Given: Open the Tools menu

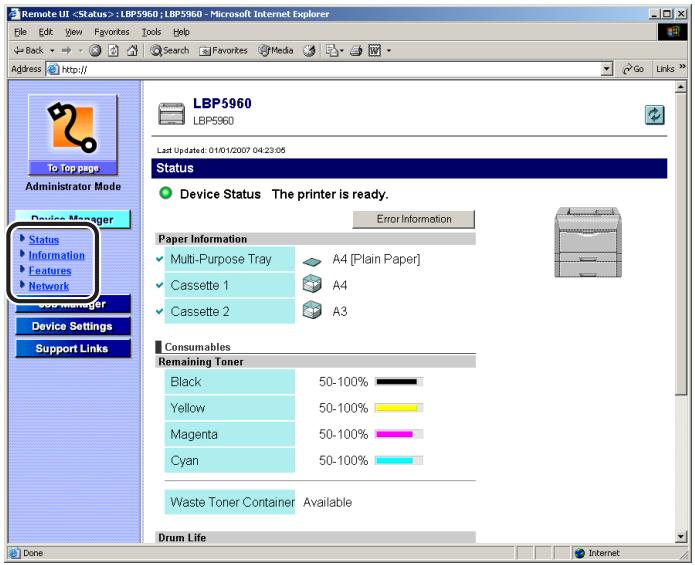Looking at the screenshot, I should click(151, 32).
